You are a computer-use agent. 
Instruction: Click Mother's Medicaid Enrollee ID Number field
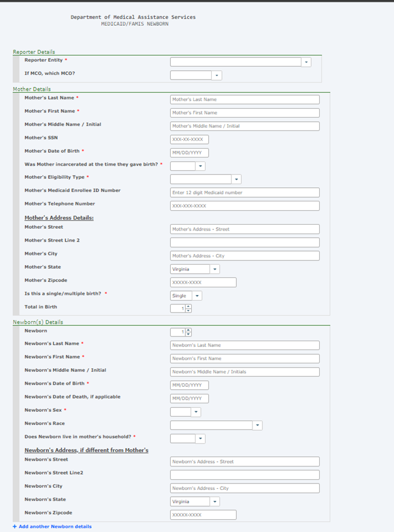(244, 193)
